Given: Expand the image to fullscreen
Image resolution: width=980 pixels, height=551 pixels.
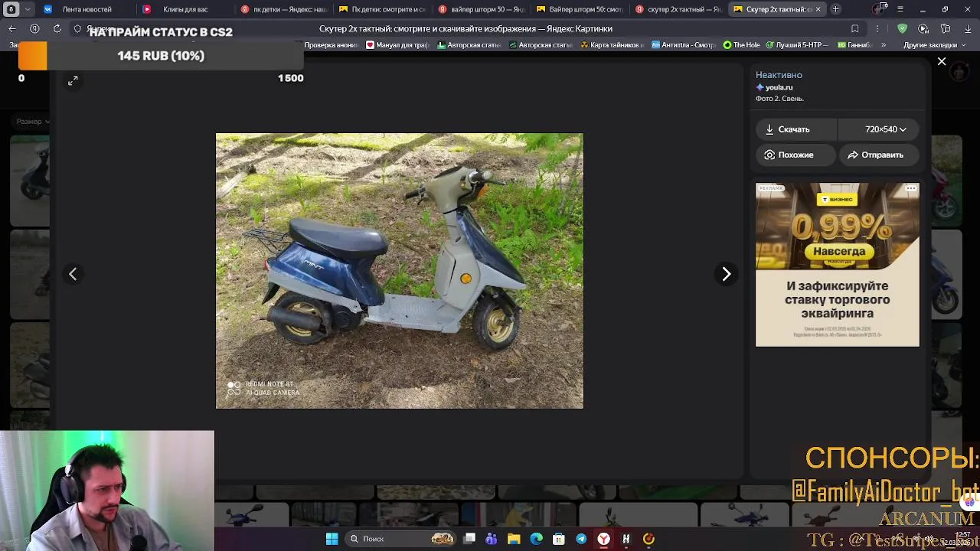Looking at the screenshot, I should point(73,80).
